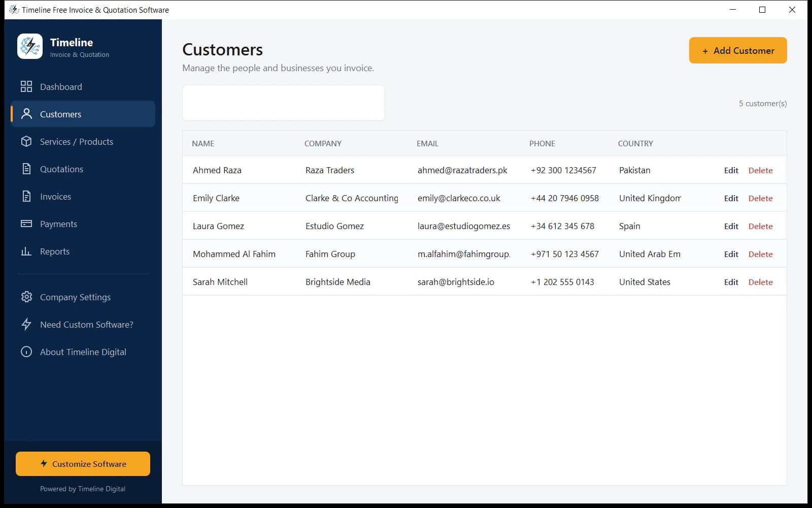
Task: Select the name Laura Gomez
Action: 218,226
